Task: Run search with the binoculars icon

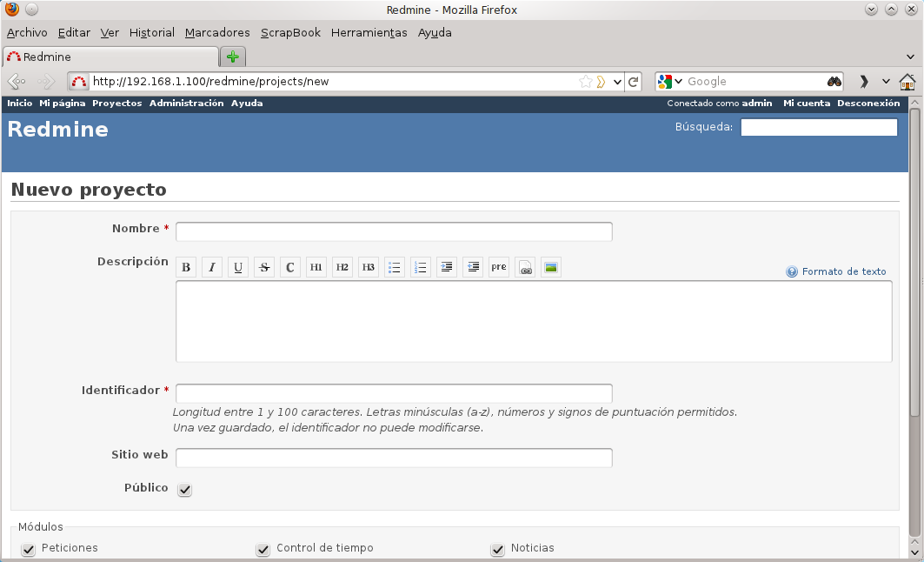Action: coord(834,82)
